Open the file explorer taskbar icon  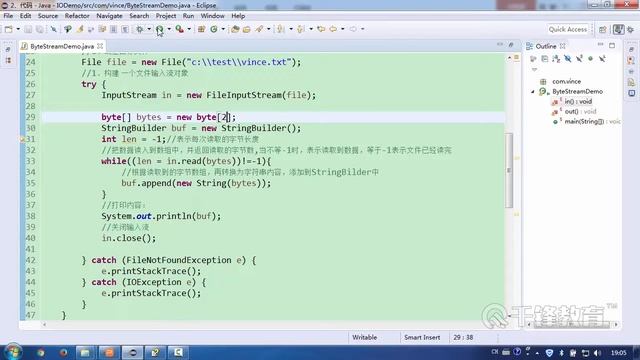[x=85, y=352]
